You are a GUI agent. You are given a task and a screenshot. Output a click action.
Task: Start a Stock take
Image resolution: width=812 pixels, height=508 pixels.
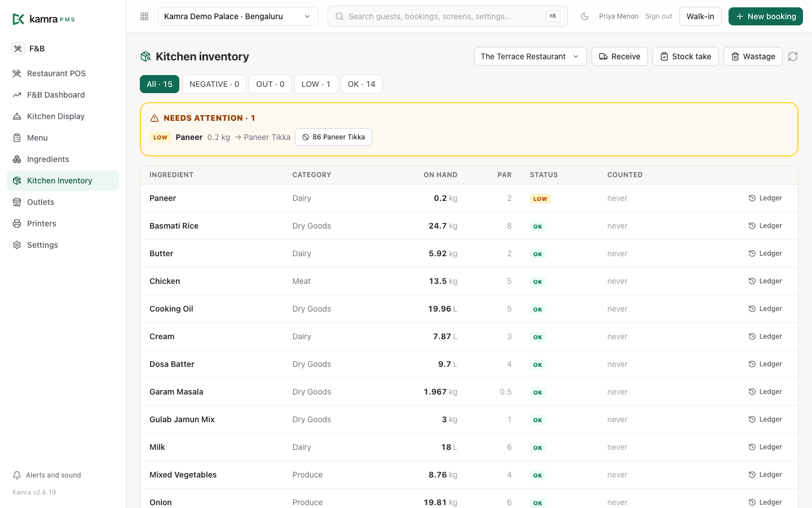tap(685, 56)
